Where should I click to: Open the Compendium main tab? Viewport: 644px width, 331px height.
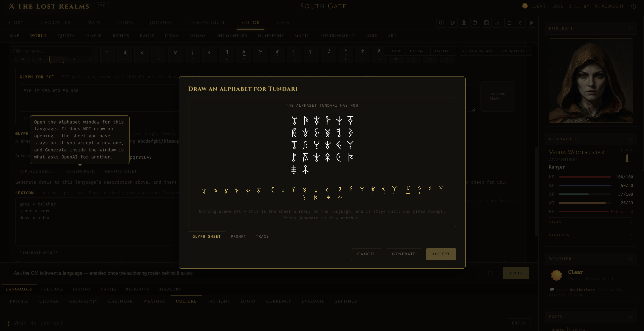coord(207,23)
